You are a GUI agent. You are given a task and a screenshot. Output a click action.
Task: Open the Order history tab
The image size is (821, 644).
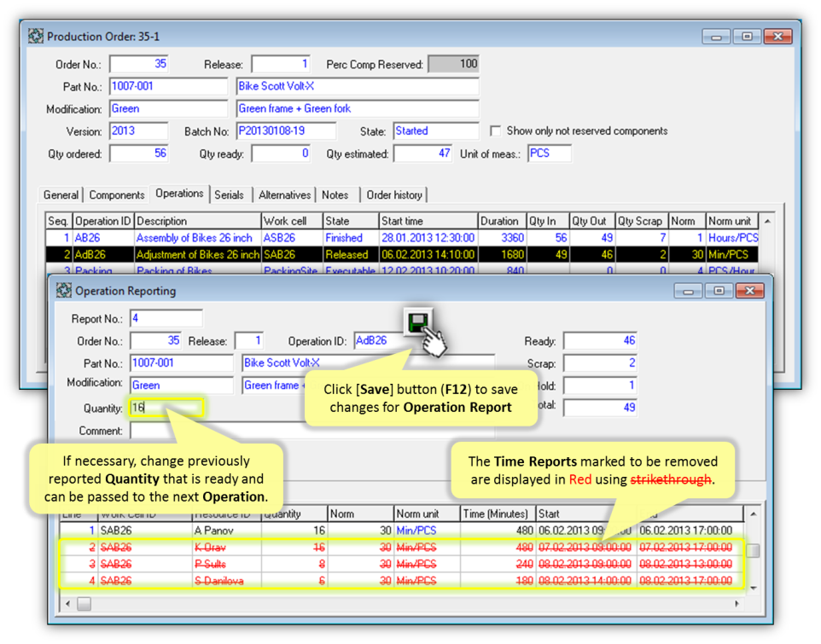point(394,194)
